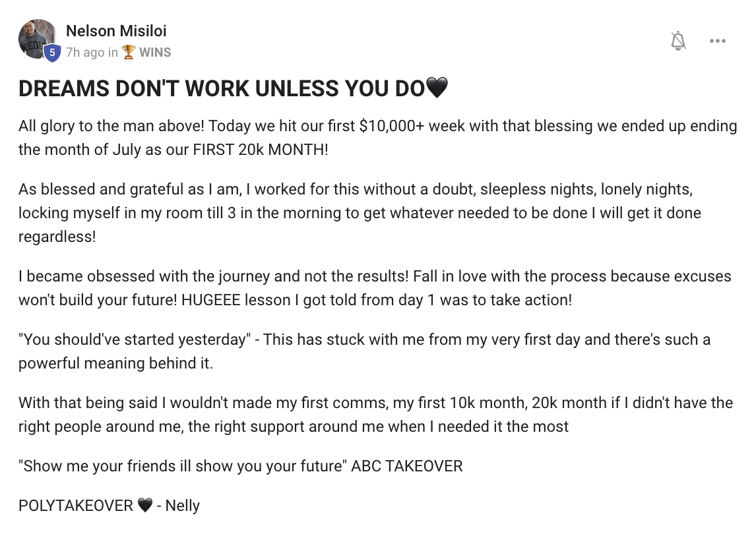Open Nelson Misiloi's profile picture

pyautogui.click(x=38, y=39)
